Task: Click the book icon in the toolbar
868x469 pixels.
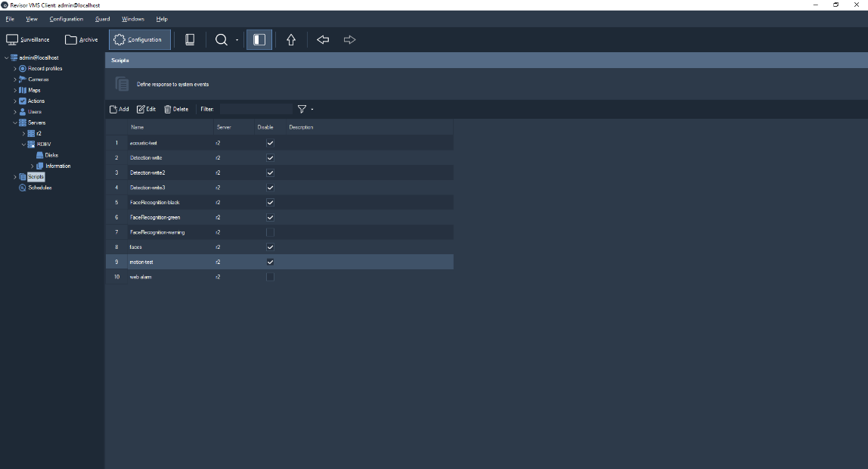Action: click(x=190, y=40)
